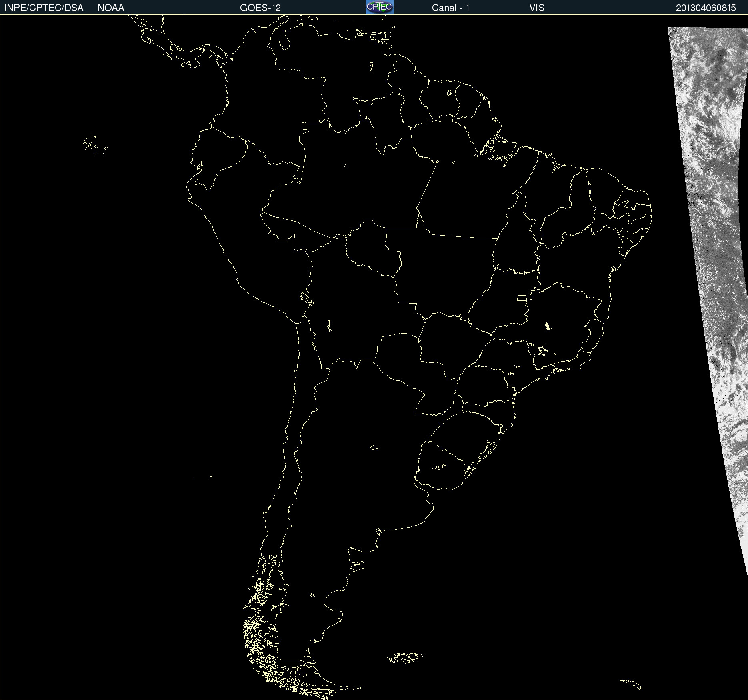Click the NOAA label in header
Viewport: 748px width, 700px height.
point(111,8)
